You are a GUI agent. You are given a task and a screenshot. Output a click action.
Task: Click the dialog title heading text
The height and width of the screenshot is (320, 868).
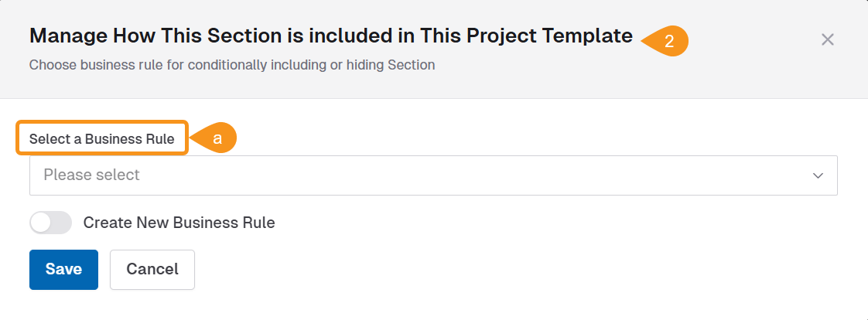click(x=330, y=36)
